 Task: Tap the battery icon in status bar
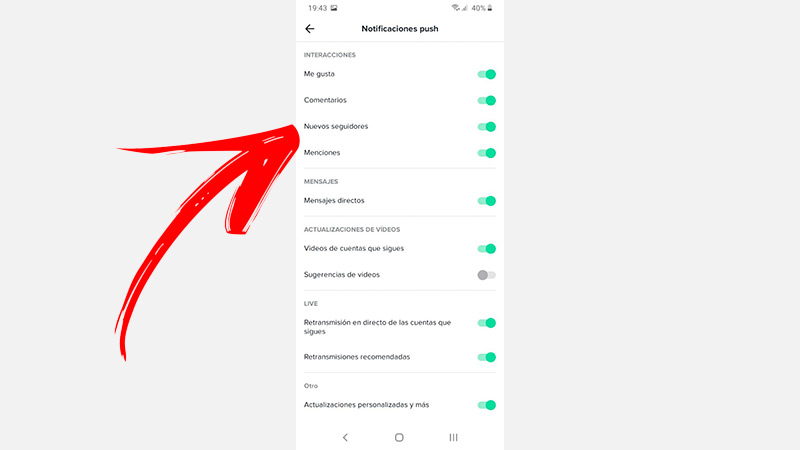tap(490, 8)
